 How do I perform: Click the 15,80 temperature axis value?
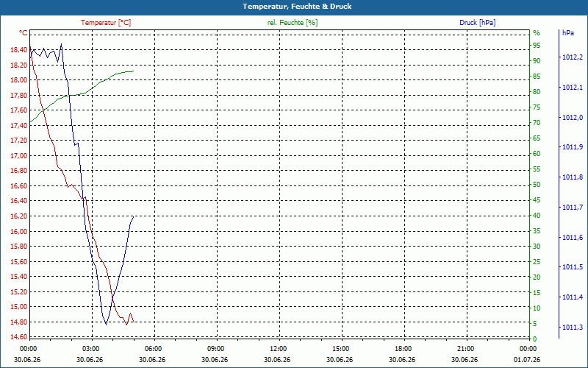coord(19,247)
